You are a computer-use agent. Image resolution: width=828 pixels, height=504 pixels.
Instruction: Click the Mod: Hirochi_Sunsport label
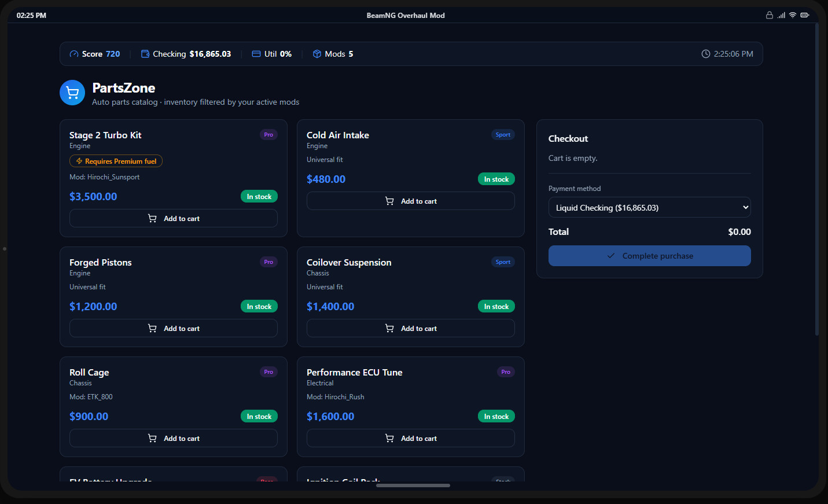[x=105, y=177]
